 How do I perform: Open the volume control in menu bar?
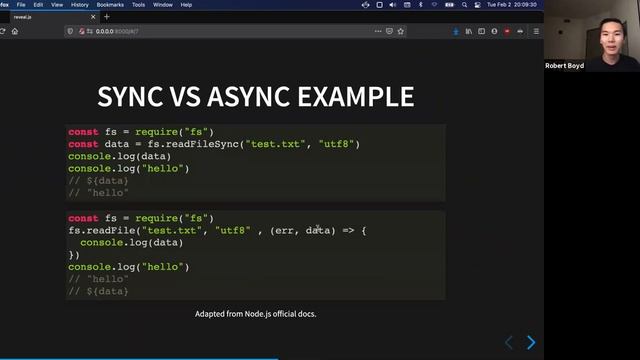(x=393, y=5)
